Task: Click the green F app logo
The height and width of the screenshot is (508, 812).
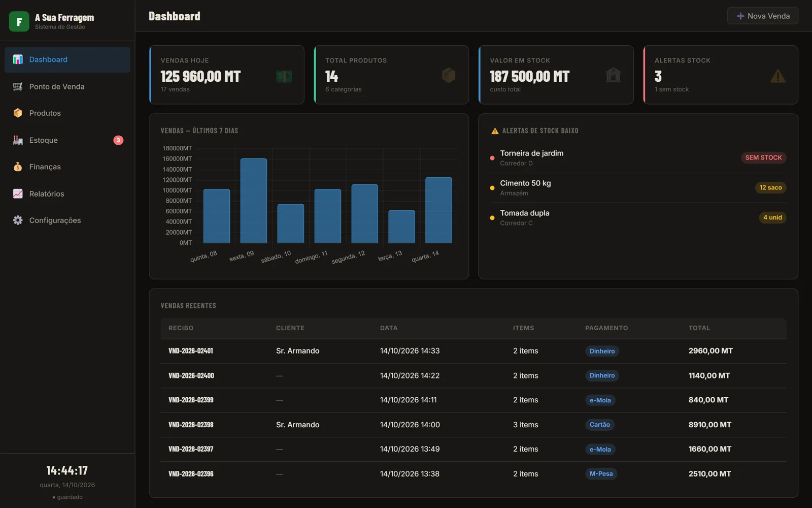Action: tap(19, 21)
